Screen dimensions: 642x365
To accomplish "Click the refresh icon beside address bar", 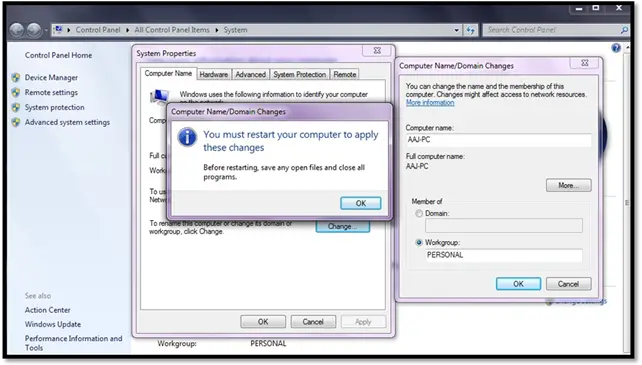I will pos(470,30).
